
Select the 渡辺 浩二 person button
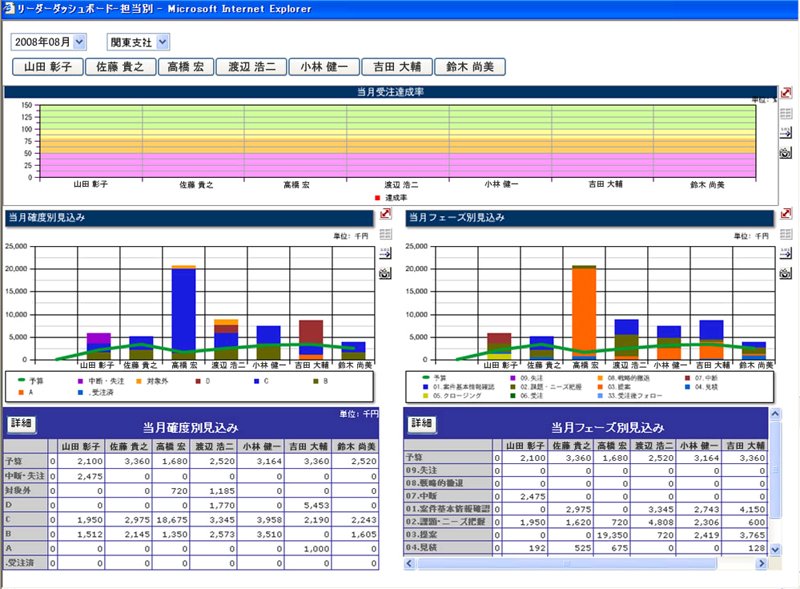pyautogui.click(x=252, y=67)
